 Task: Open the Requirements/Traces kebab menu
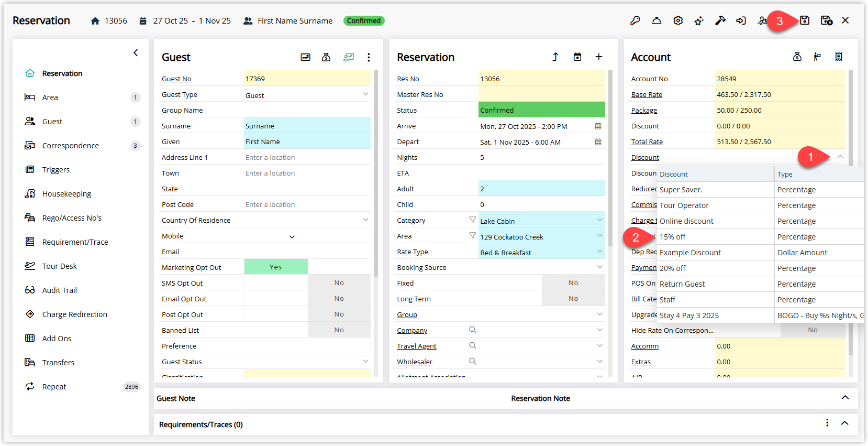pos(827,422)
